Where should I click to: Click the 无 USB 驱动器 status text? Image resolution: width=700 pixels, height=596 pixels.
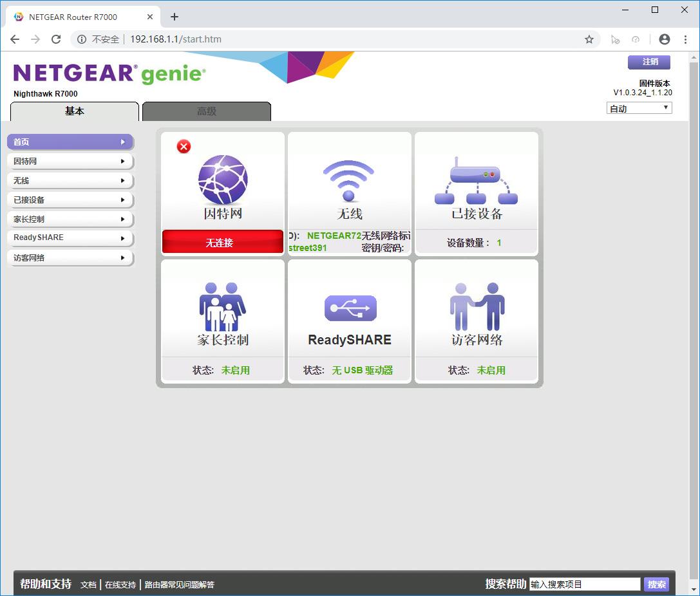point(362,370)
